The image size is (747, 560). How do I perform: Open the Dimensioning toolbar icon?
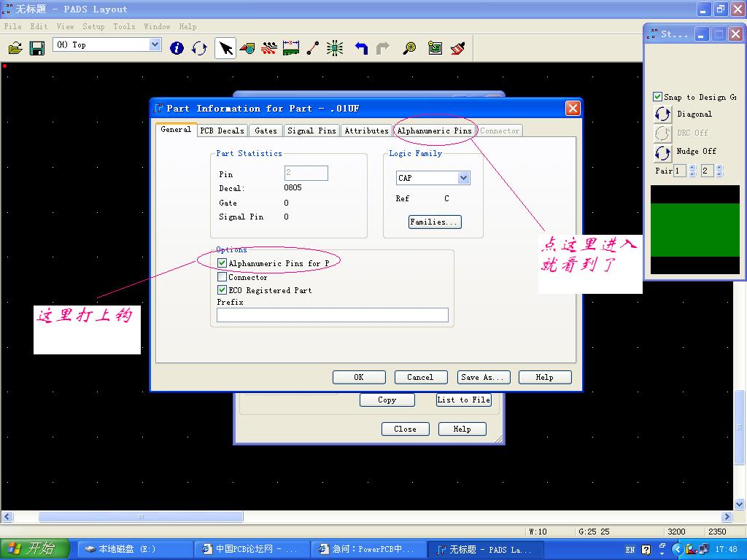291,47
